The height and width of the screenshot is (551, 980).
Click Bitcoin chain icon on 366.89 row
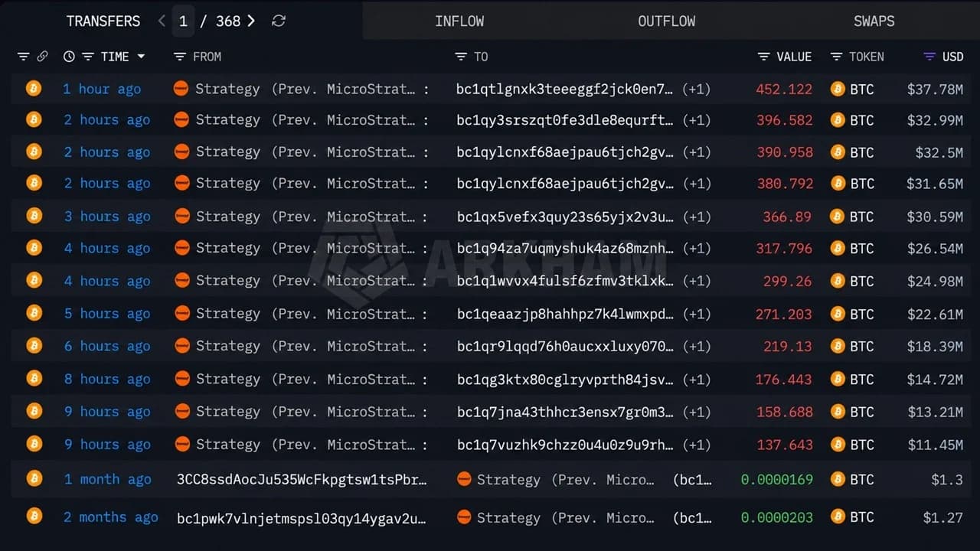coord(34,217)
